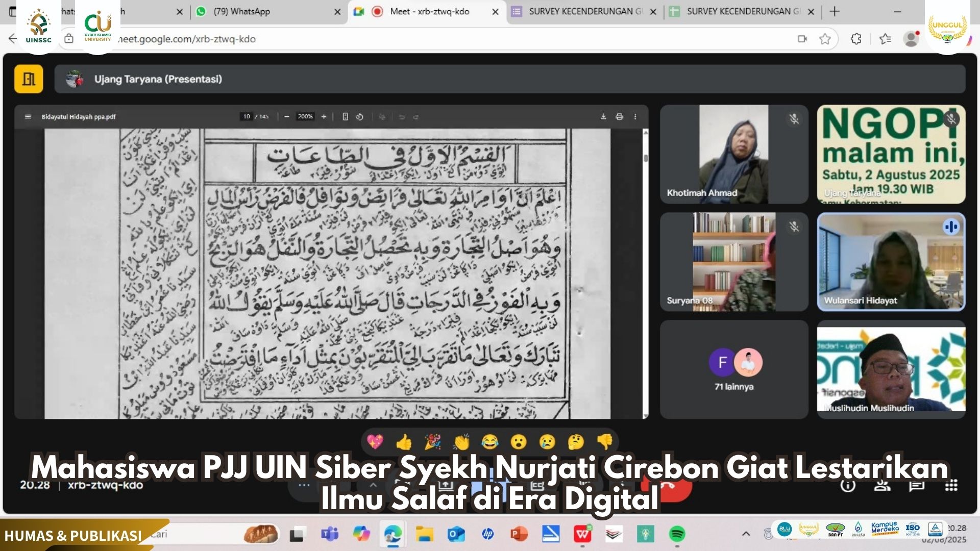Print the PDF document
The image size is (980, 551).
tap(619, 117)
